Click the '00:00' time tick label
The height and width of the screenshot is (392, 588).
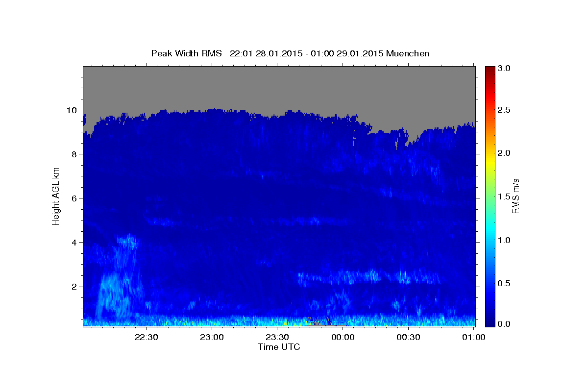[343, 337]
